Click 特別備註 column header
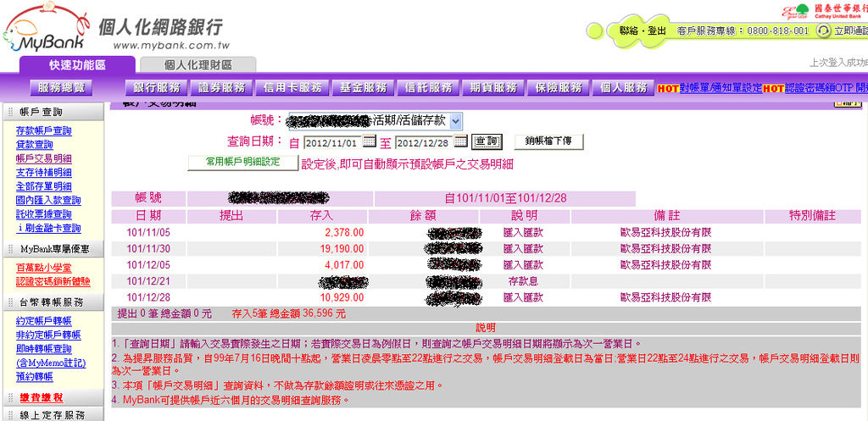Viewport: 868px width, 421px height. point(812,216)
